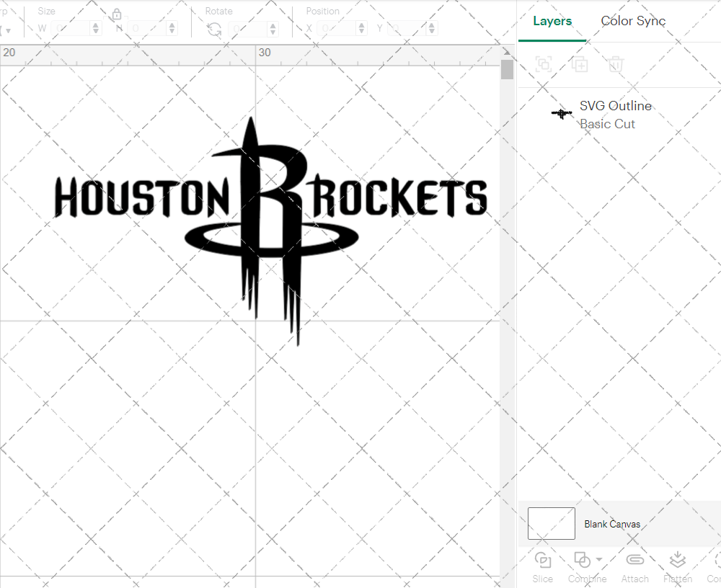Image resolution: width=721 pixels, height=588 pixels.
Task: Click the duplicate layer icon in Layers panel
Action: pos(580,64)
